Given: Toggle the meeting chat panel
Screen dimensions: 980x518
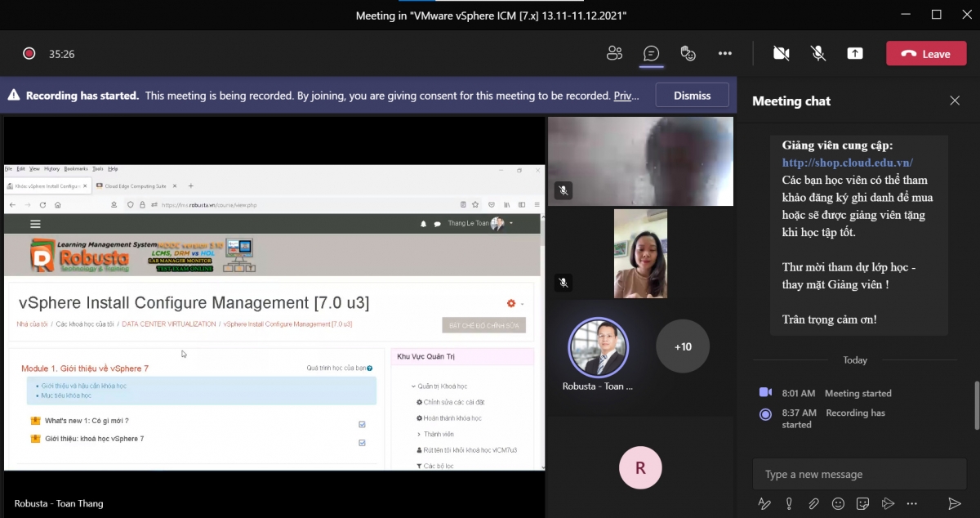Looking at the screenshot, I should 651,54.
